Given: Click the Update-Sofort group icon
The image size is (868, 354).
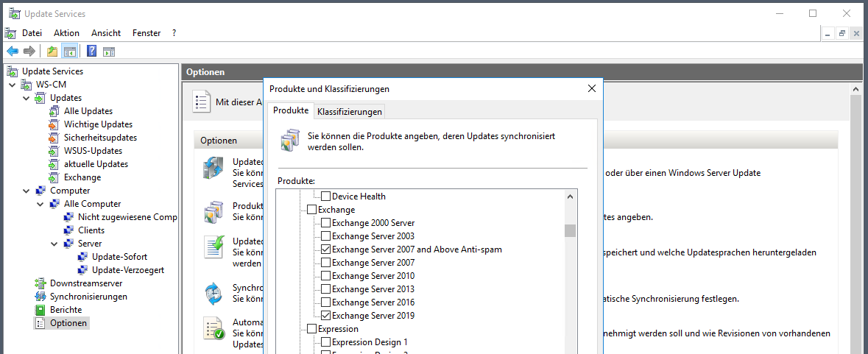Looking at the screenshot, I should (82, 257).
